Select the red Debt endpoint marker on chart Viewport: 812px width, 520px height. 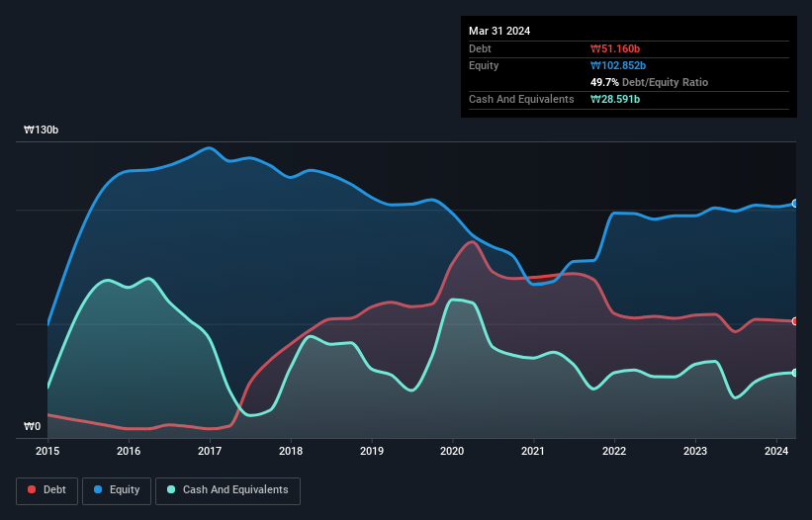click(x=795, y=321)
